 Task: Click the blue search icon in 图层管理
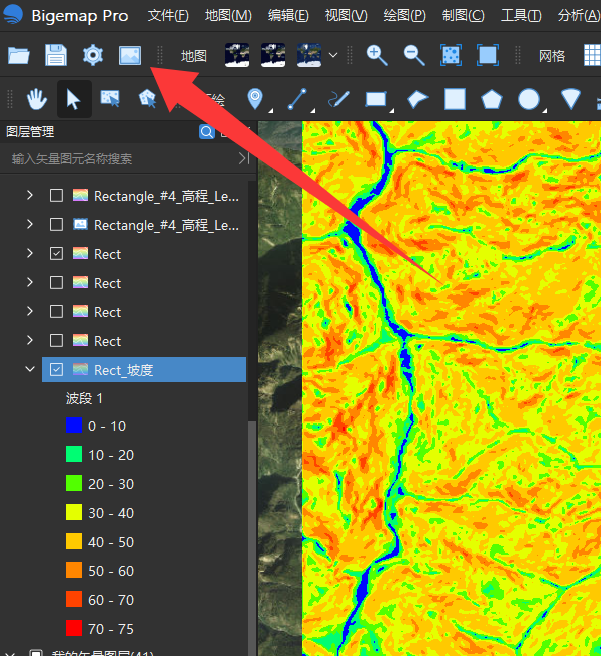[x=207, y=132]
